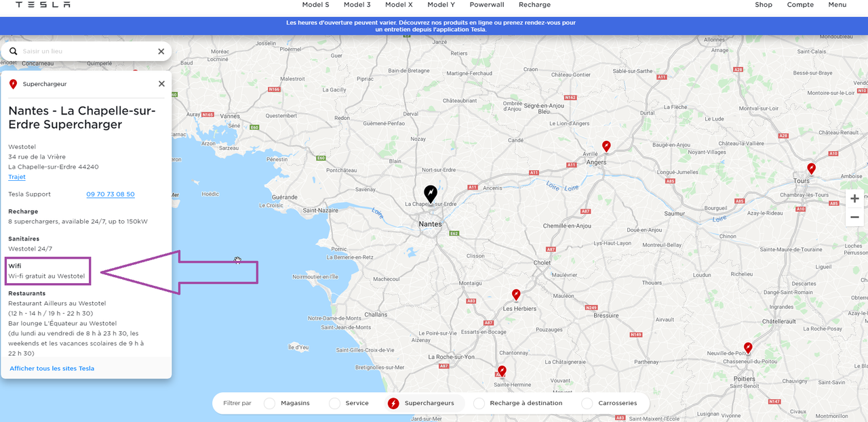Close the Superchargeur details panel

point(161,84)
